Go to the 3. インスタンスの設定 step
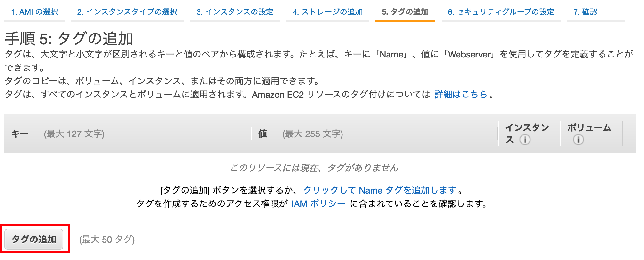This screenshot has height=260, width=644. pyautogui.click(x=235, y=12)
